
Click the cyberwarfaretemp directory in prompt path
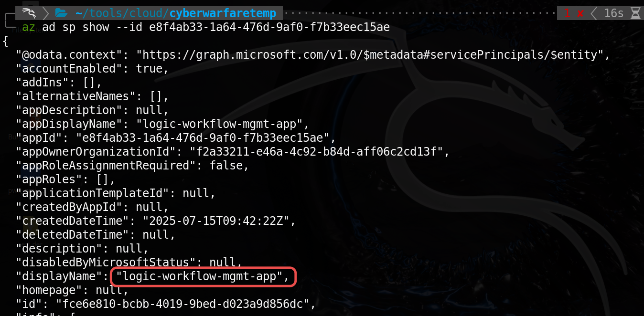pos(223,13)
